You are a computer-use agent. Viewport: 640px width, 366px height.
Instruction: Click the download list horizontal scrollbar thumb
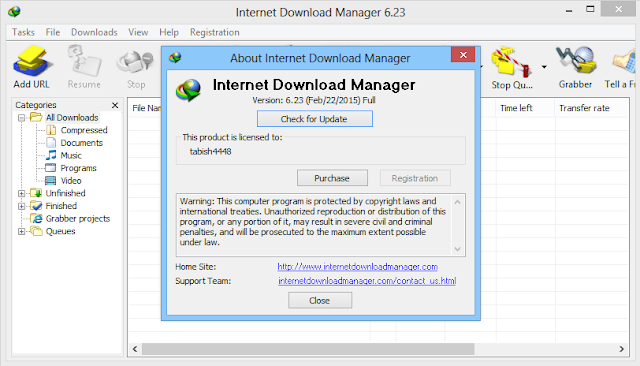pos(308,349)
